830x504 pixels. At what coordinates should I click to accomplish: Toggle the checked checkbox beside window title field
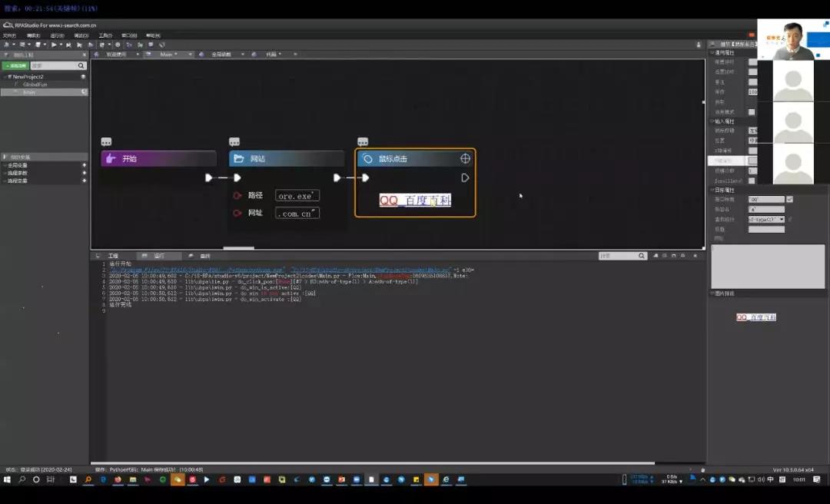[789, 199]
